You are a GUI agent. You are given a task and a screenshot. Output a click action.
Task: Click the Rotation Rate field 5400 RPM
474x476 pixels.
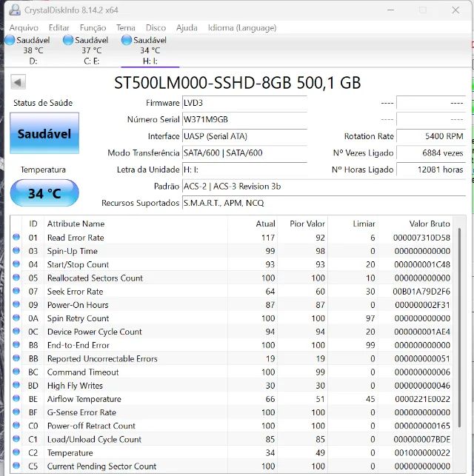431,136
